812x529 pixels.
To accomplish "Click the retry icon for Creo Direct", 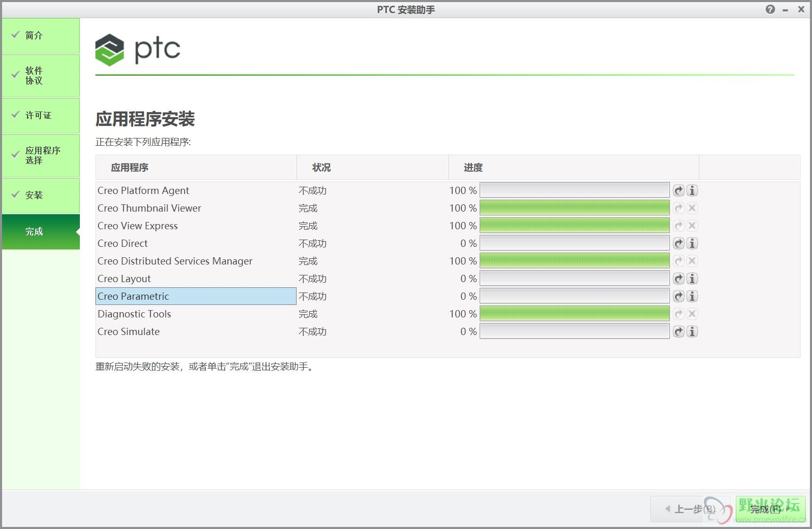I will coord(679,243).
